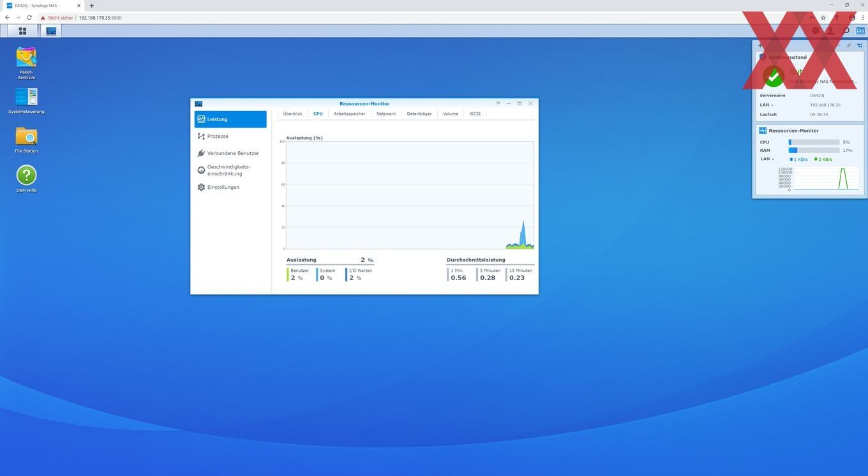This screenshot has height=476, width=868.
Task: Click the green status checkmark icon
Action: [774, 77]
